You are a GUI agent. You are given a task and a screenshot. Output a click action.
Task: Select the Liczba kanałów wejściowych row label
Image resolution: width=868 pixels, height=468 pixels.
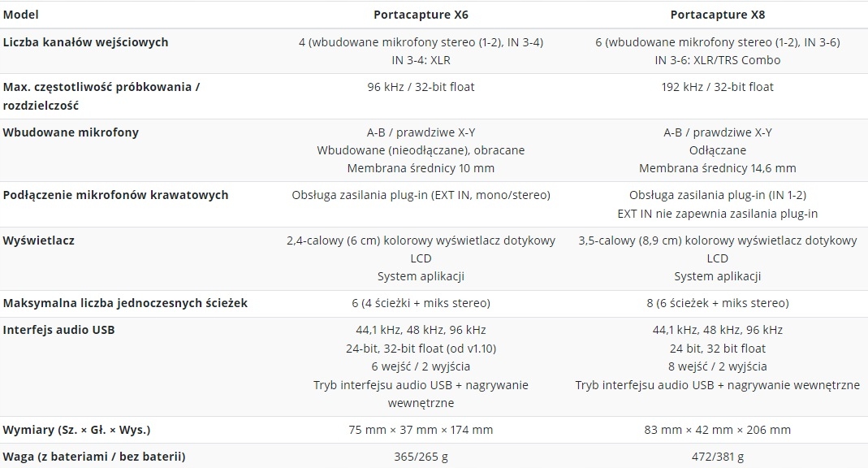[x=86, y=42]
